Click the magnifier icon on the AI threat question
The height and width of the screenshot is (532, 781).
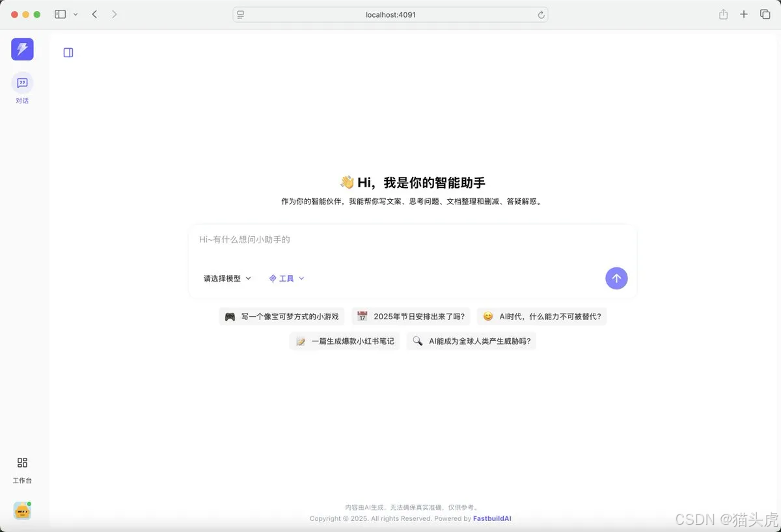click(x=417, y=341)
